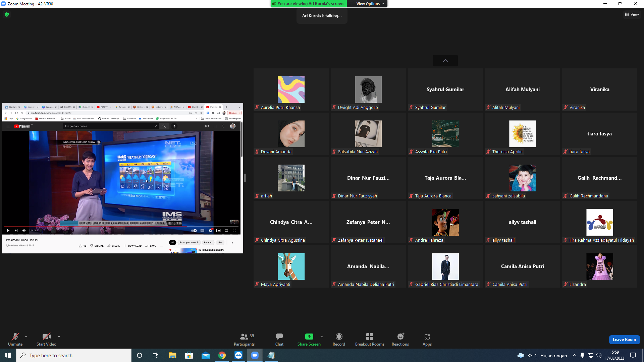The height and width of the screenshot is (362, 644).
Task: Click the YouTube next-video button
Action: [x=16, y=230]
